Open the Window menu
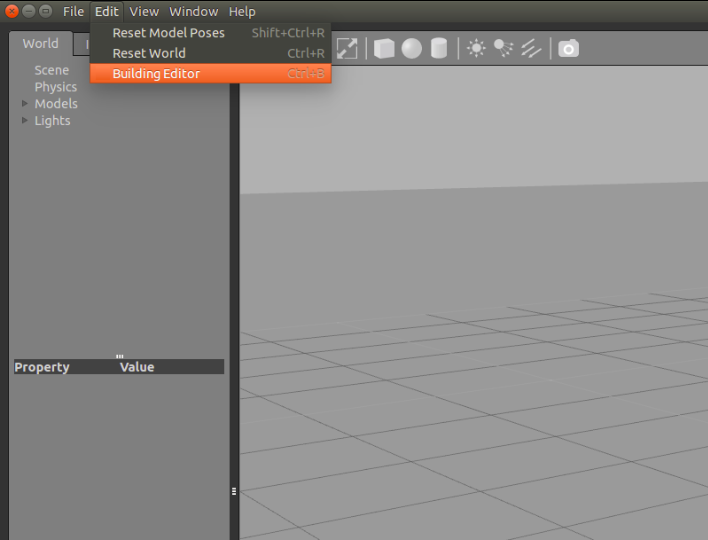The image size is (708, 540). [x=193, y=12]
